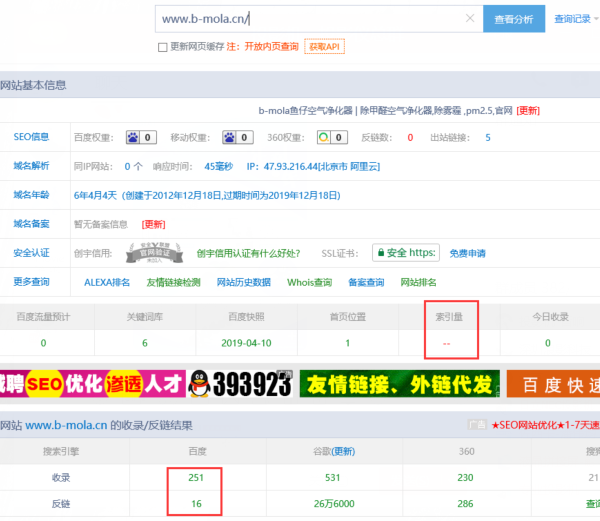This screenshot has width=600, height=521.
Task: Click the mobile weight paw badge
Action: 238,137
